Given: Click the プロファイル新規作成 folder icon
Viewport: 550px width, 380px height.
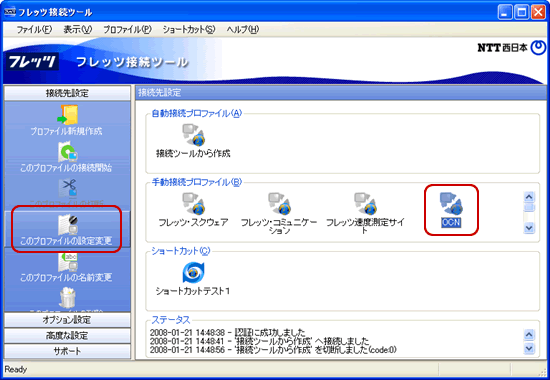Looking at the screenshot, I should [x=67, y=115].
